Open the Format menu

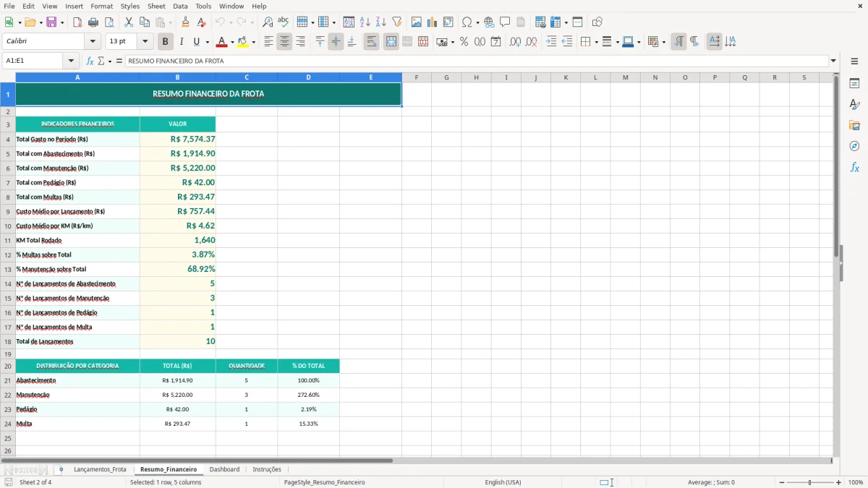(x=101, y=6)
